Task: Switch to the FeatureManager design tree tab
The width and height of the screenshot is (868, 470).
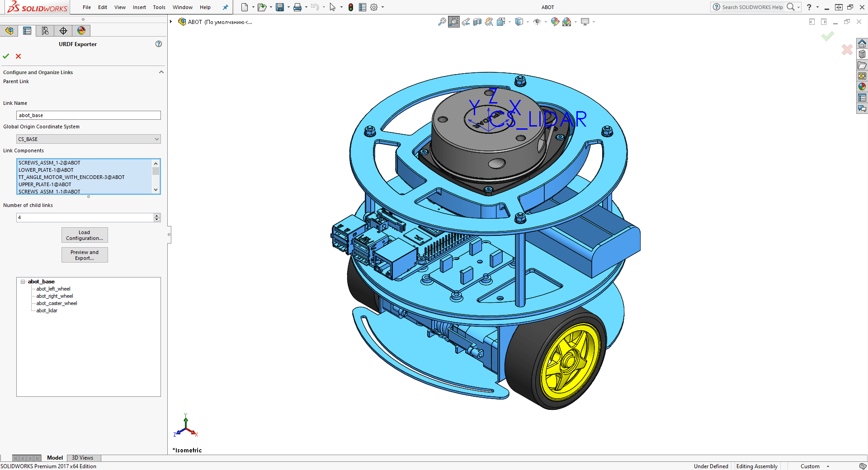Action: coord(9,31)
